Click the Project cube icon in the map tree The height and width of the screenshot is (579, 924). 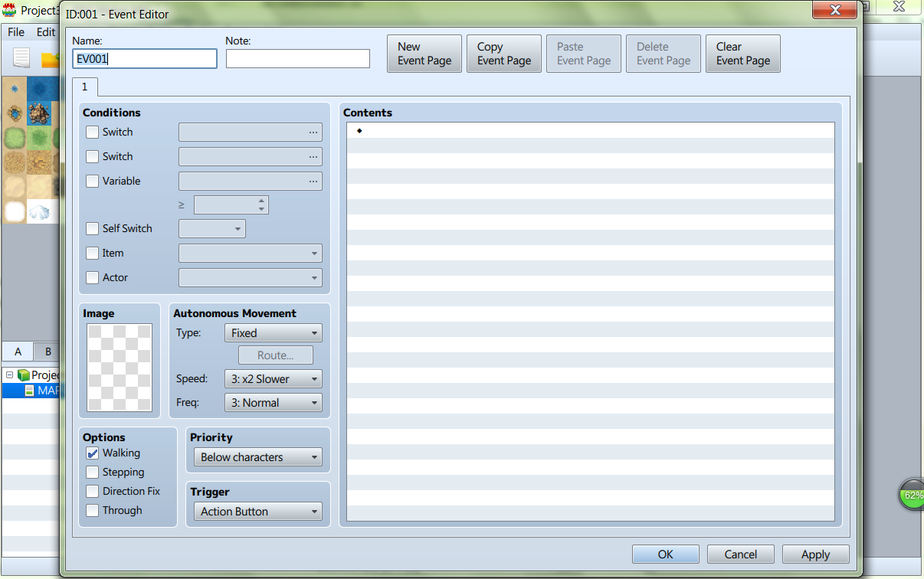pyautogui.click(x=24, y=375)
